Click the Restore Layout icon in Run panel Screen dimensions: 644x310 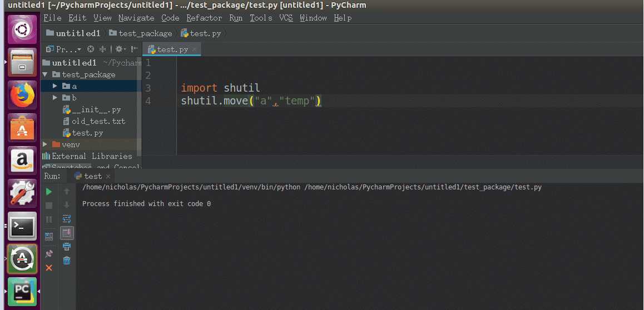click(x=49, y=237)
